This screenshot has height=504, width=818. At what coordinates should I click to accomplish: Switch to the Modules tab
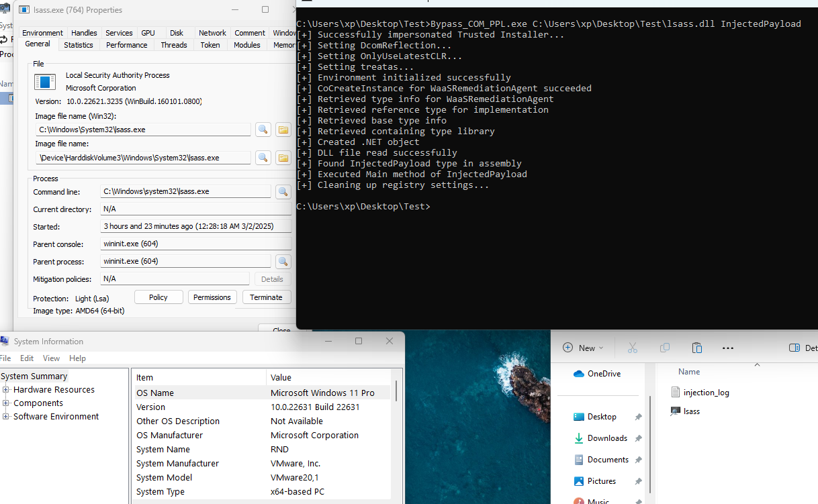[246, 45]
